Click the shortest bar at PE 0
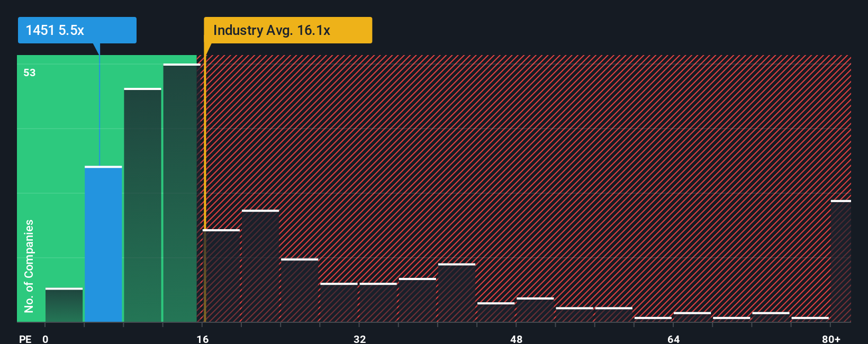 64,305
